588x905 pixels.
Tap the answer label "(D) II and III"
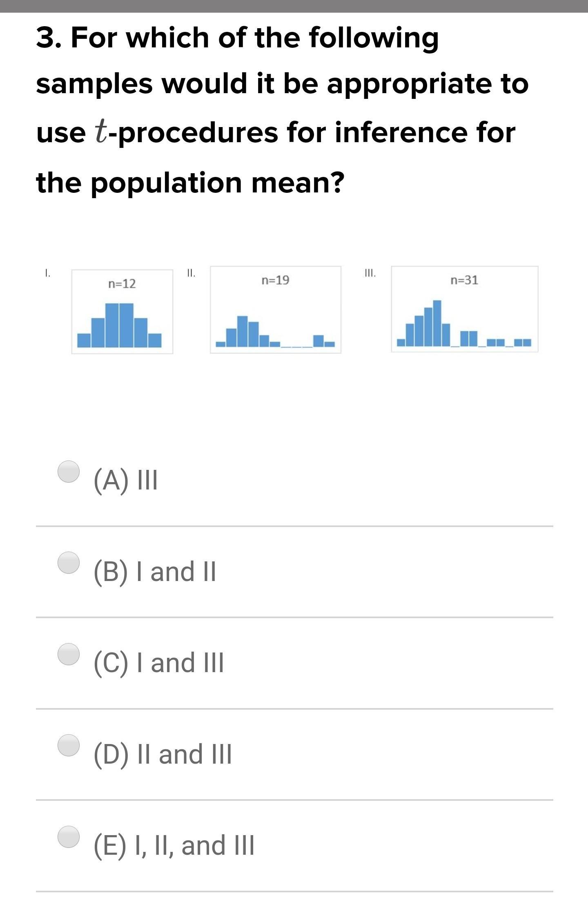click(x=163, y=754)
